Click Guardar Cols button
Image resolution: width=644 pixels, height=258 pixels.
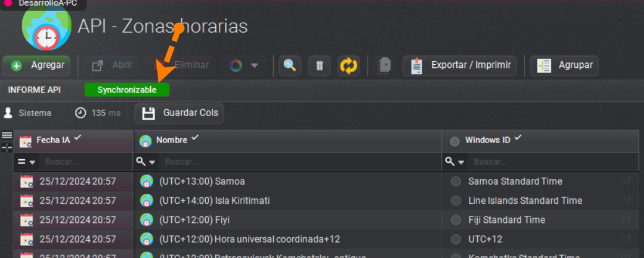tap(179, 113)
